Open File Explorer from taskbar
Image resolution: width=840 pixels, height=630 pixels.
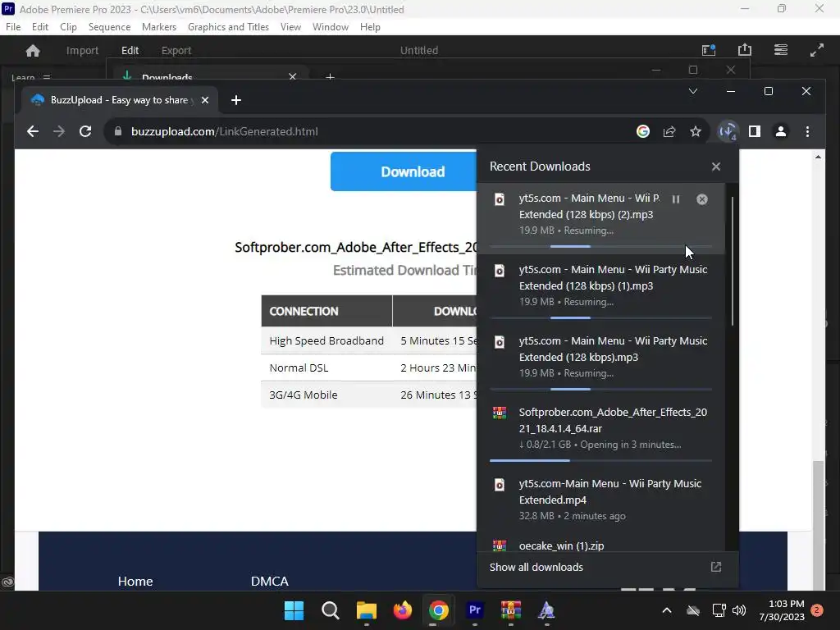pyautogui.click(x=367, y=610)
